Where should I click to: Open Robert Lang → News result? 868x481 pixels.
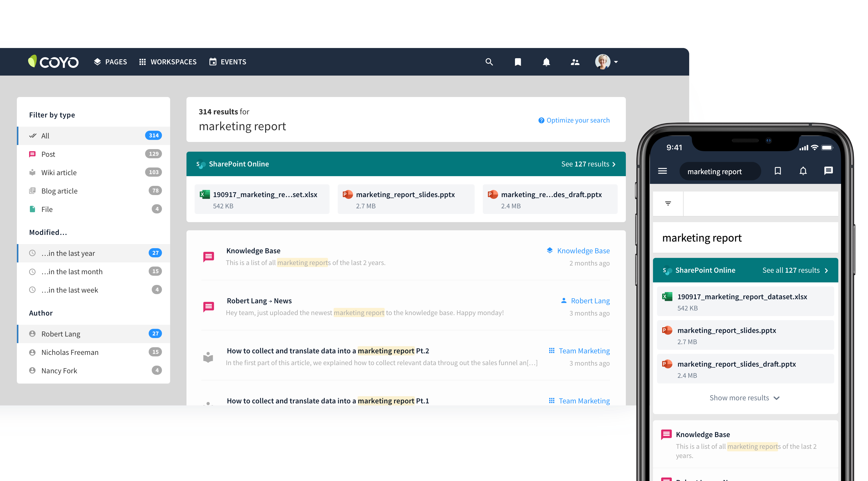[259, 301]
